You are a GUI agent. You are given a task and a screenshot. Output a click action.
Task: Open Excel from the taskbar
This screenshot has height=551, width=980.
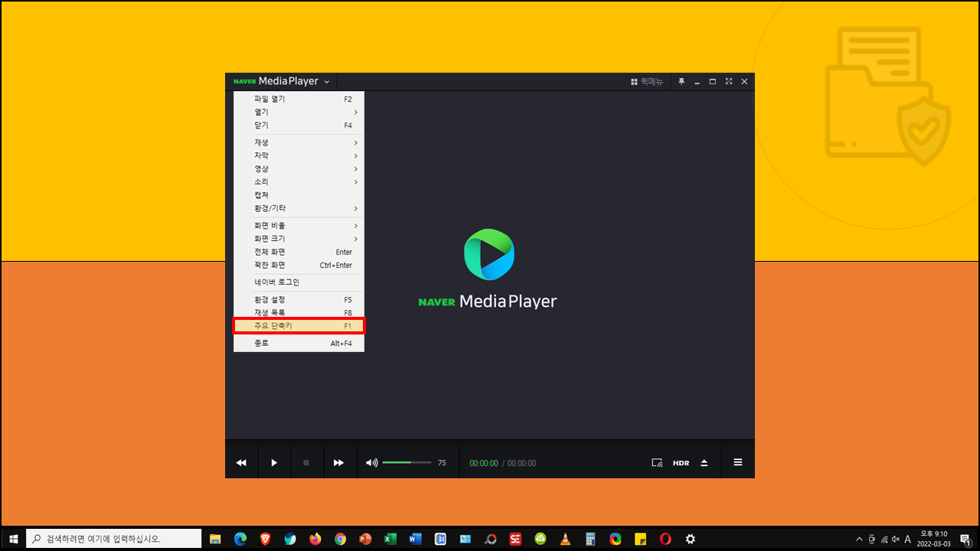[390, 539]
